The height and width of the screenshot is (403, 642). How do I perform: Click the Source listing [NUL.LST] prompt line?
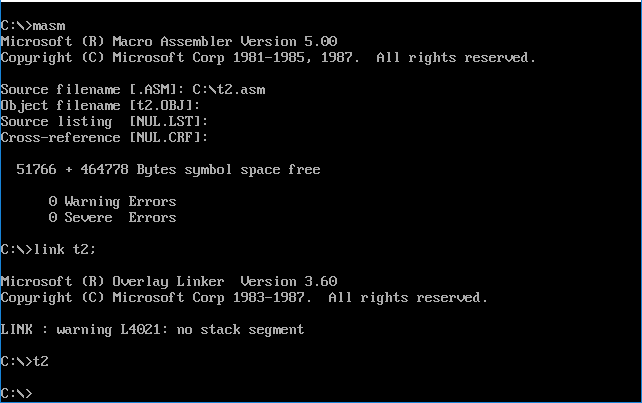click(105, 121)
